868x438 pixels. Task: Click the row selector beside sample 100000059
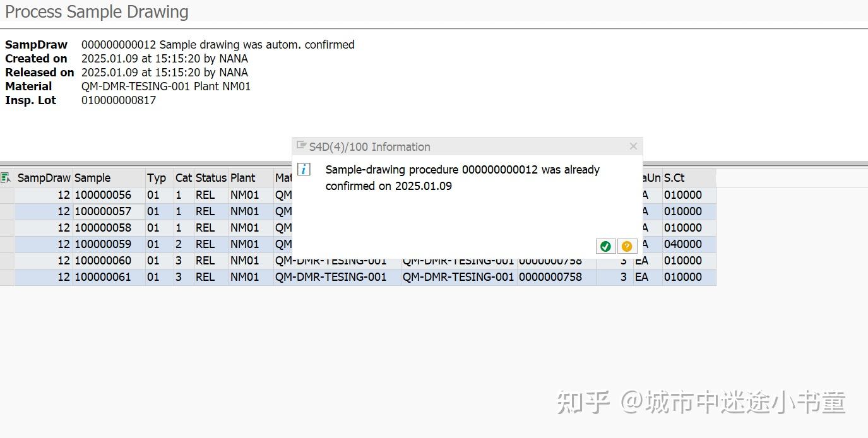tap(6, 244)
